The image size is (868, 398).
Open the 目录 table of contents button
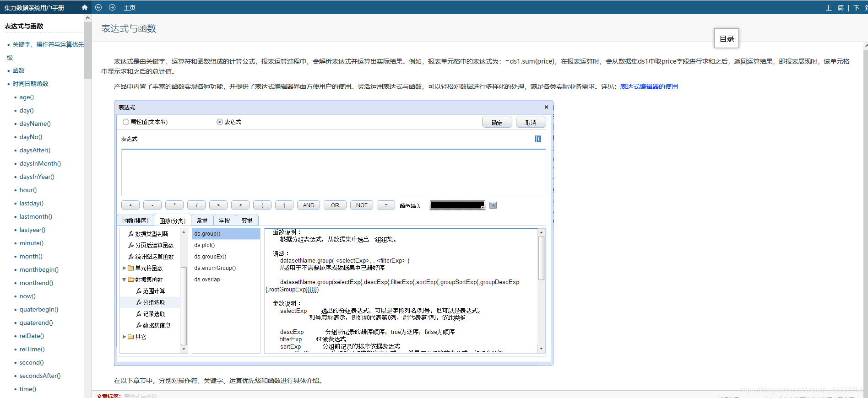tap(727, 38)
